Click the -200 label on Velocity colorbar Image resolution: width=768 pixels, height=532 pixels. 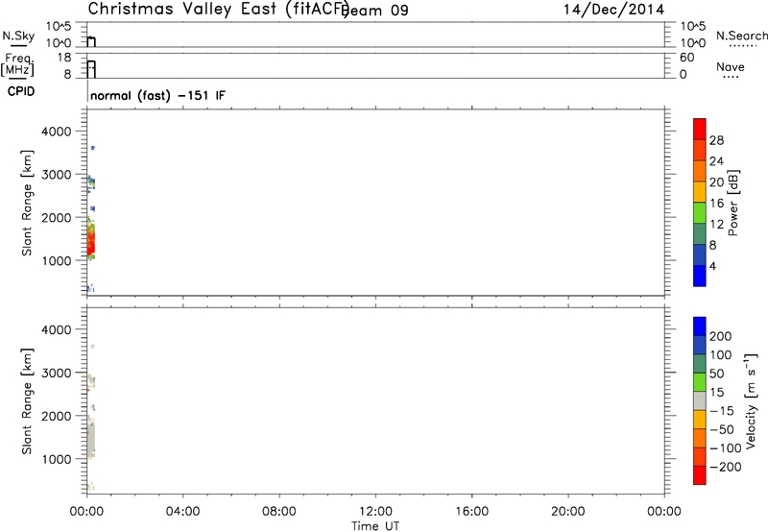pos(726,467)
